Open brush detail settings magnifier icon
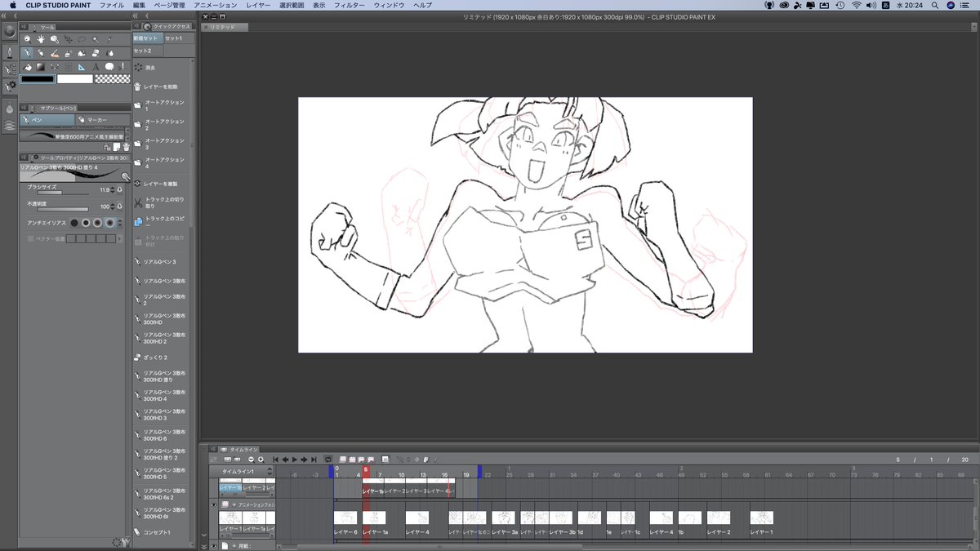Screen dimensions: 980x551 (x=126, y=176)
